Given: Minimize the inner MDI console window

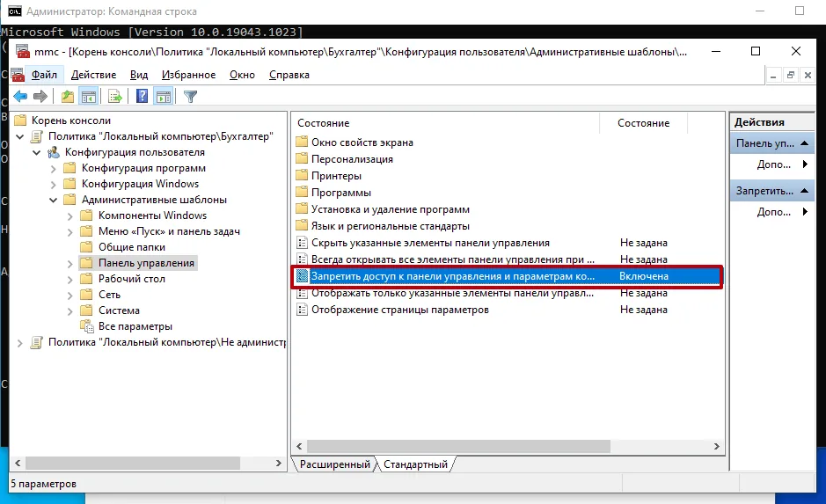Looking at the screenshot, I should (x=773, y=76).
